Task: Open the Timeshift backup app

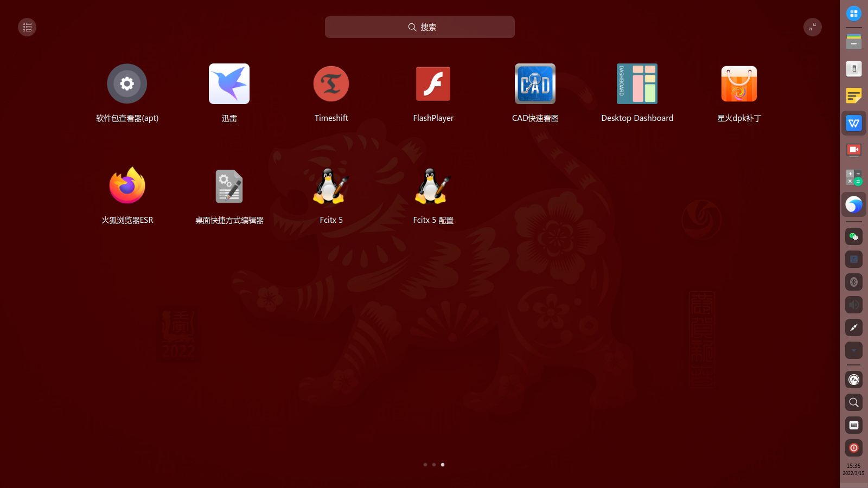Action: click(x=331, y=84)
